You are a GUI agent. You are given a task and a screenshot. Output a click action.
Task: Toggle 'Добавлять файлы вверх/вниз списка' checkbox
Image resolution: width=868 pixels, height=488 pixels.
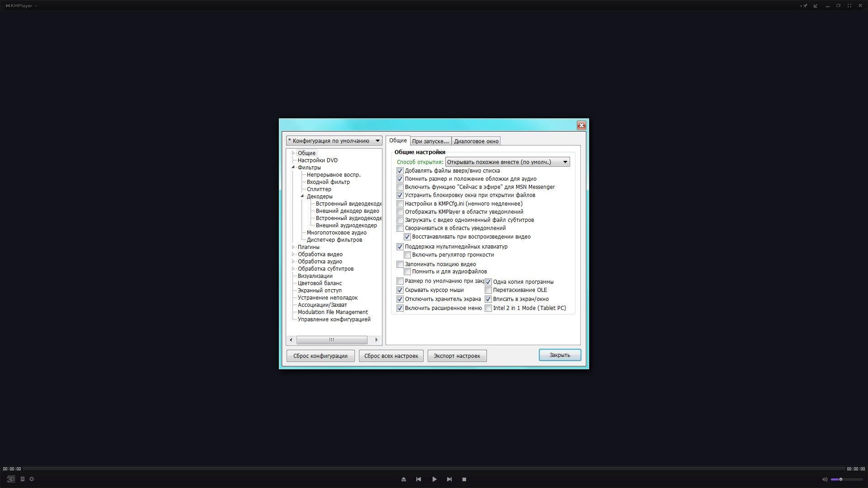coord(400,171)
